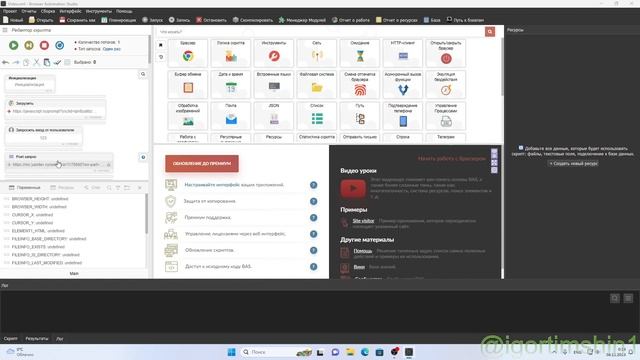Screen dimensions: 640x360
Task: Click the select-all checkmark icon in script editor
Action: 57,62
